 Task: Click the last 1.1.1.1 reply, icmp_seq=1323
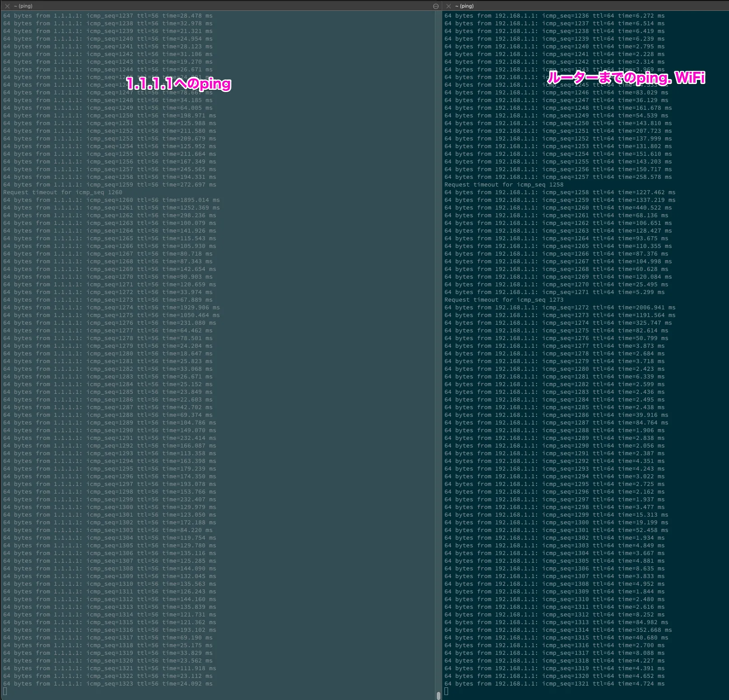pos(107,684)
